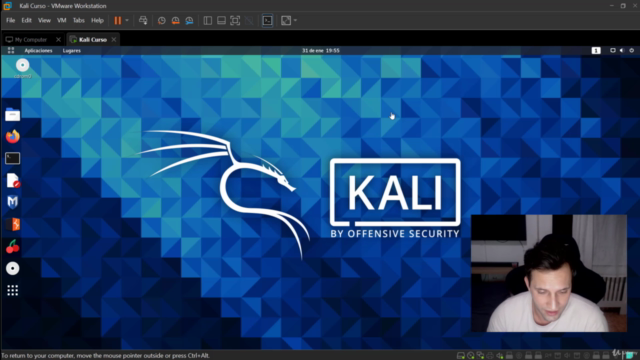Image resolution: width=640 pixels, height=360 pixels.
Task: Take a snapshot of the VM
Action: click(x=162, y=20)
